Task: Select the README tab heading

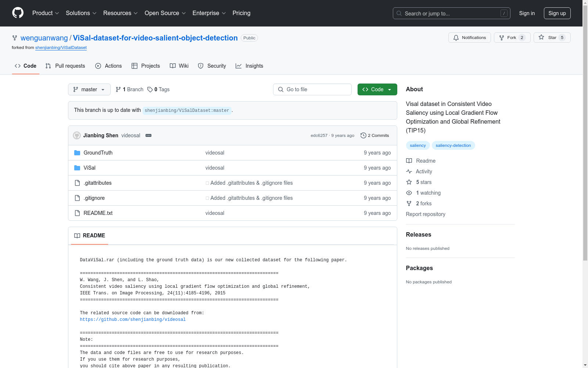Action: tap(90, 236)
